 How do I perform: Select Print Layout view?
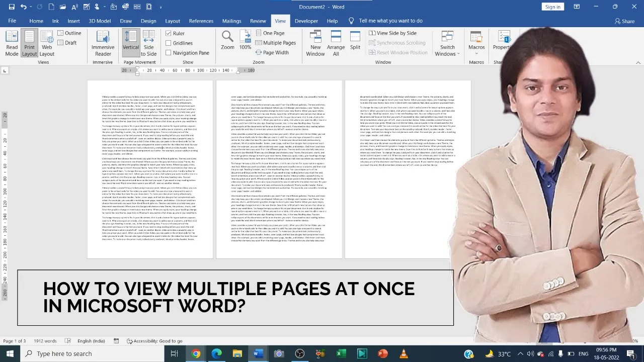(x=29, y=43)
